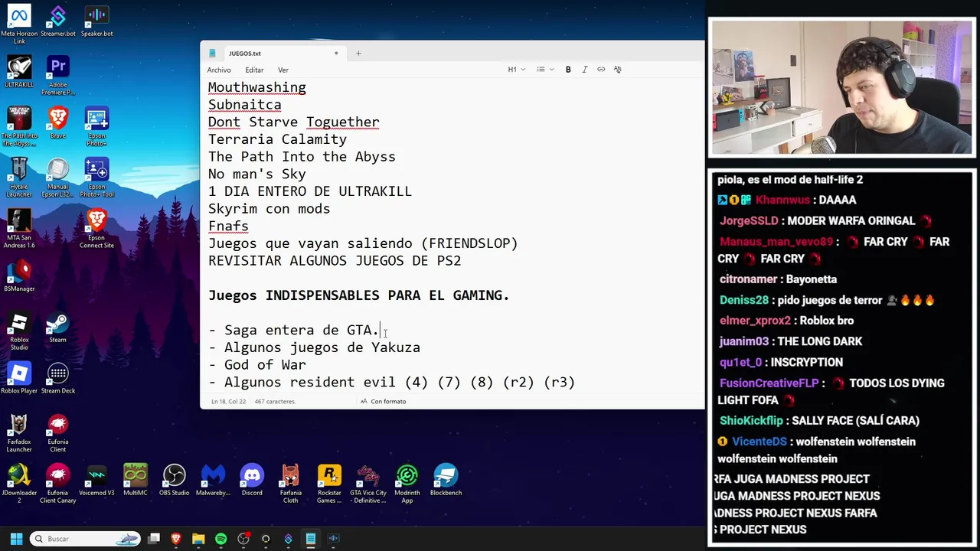The width and height of the screenshot is (980, 551).
Task: Open Task View from taskbar
Action: point(154,539)
